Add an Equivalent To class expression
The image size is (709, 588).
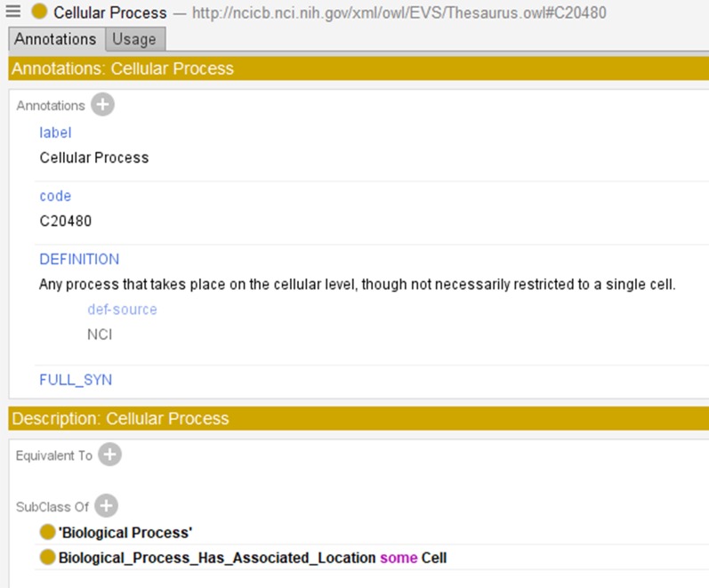pos(109,455)
